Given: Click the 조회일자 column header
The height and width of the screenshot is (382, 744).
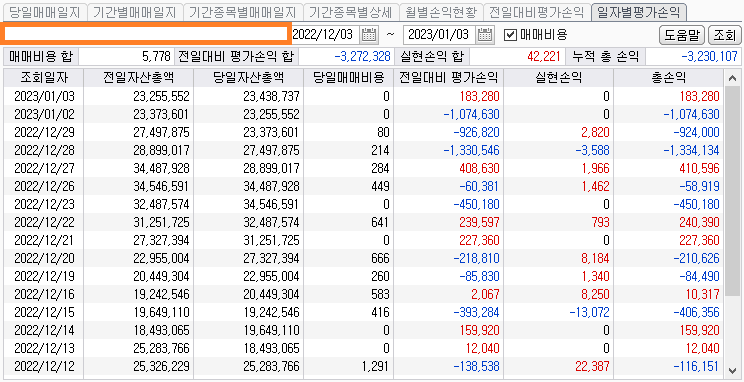Looking at the screenshot, I should coord(44,78).
